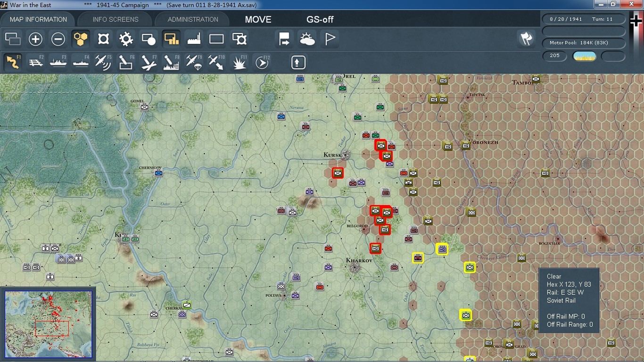The height and width of the screenshot is (362, 644).
Task: Click the pennant flag outline icon
Action: click(x=330, y=39)
